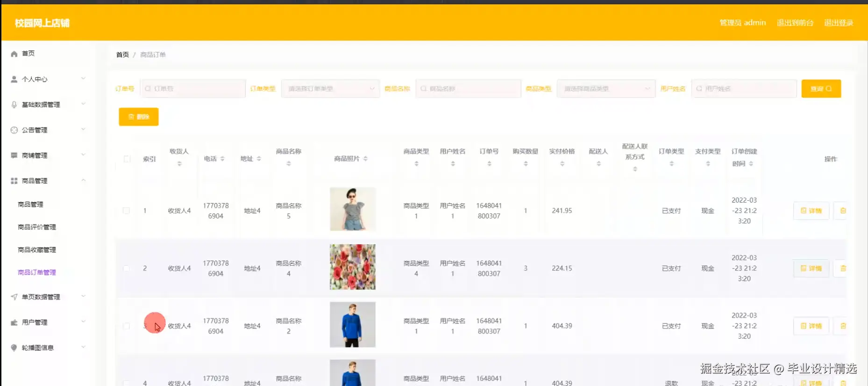Click trash delete icon for row 1
Image resolution: width=868 pixels, height=386 pixels.
[x=843, y=211]
